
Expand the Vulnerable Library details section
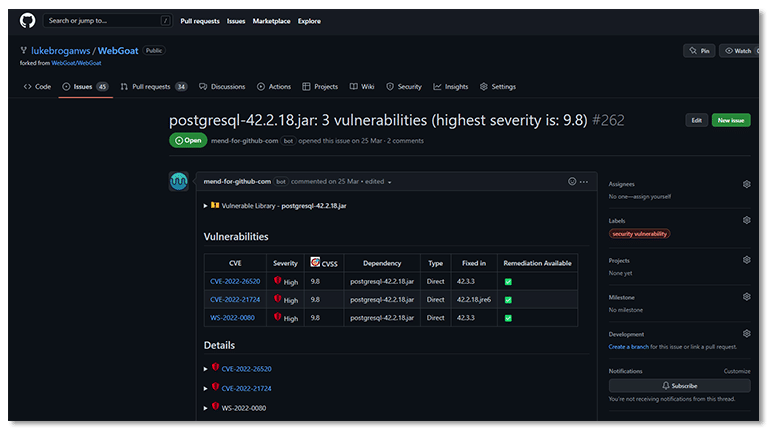coord(205,205)
